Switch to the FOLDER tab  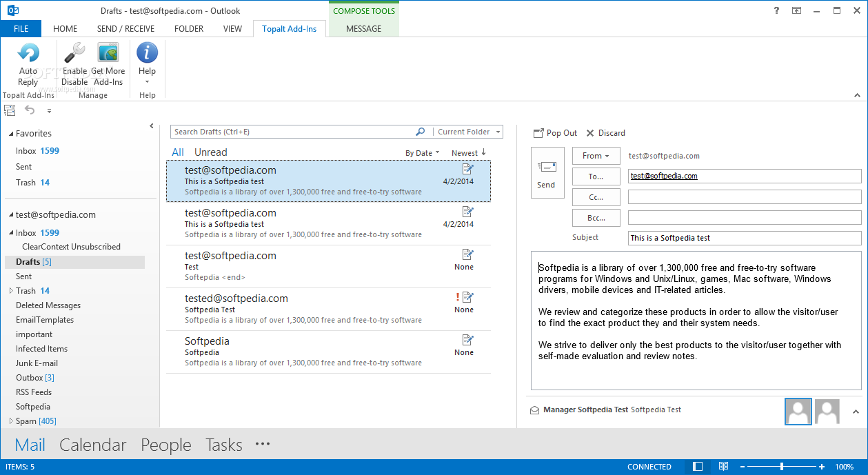189,28
